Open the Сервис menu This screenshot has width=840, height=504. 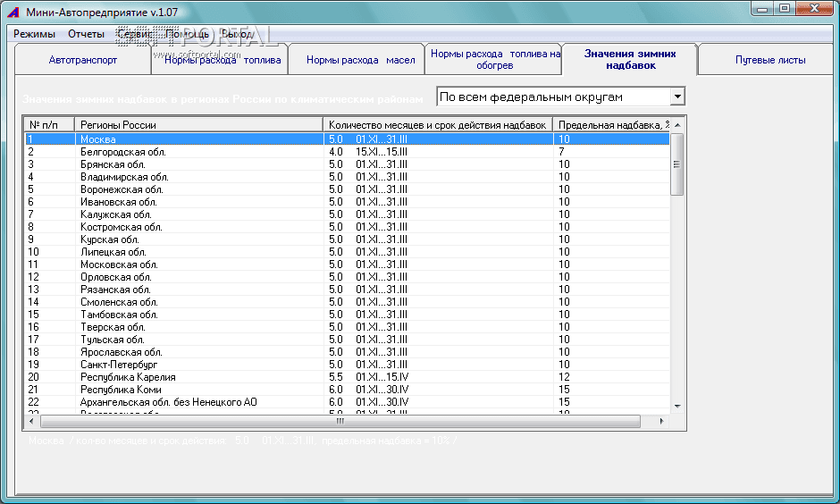coord(134,34)
